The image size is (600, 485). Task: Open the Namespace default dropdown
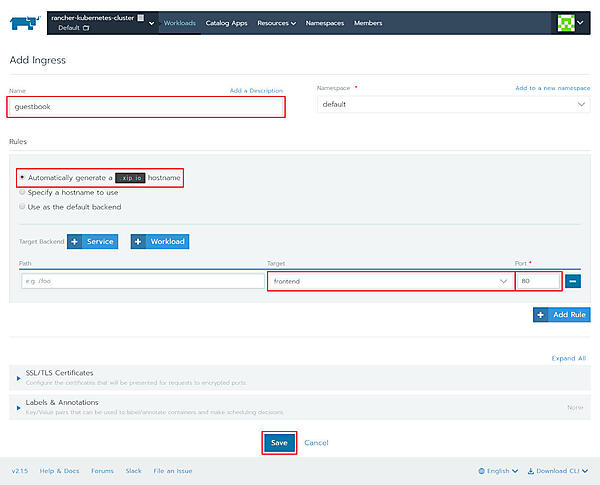pos(453,104)
